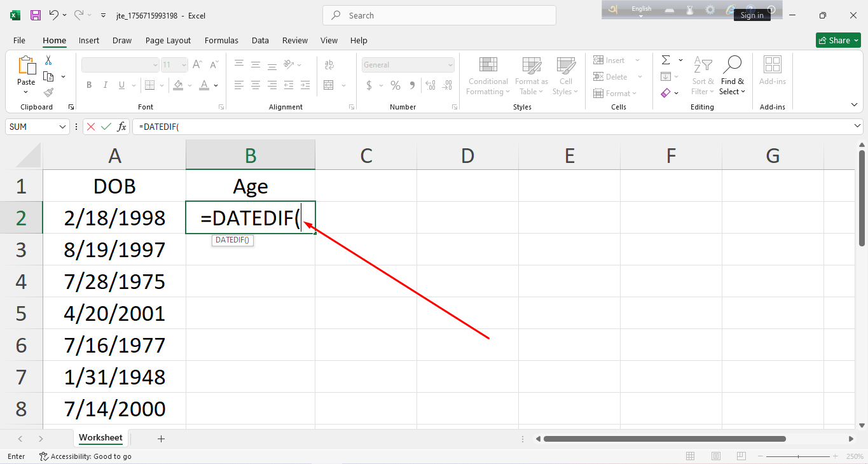Click the AutoSum sigma icon

[666, 60]
